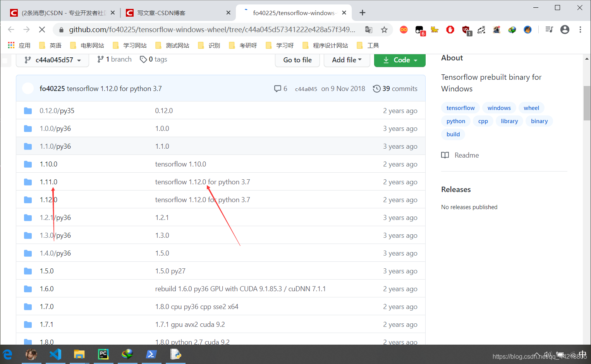
Task: Select the tensorflow topic tag
Action: pyautogui.click(x=460, y=108)
